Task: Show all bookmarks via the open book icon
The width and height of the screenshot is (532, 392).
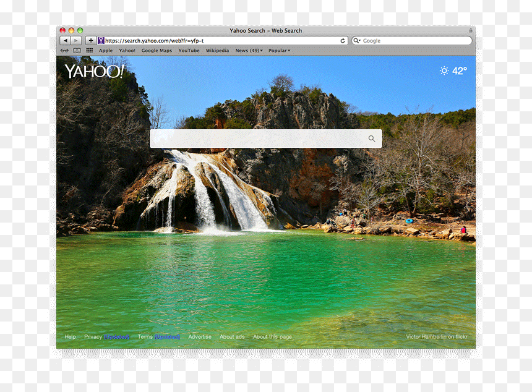Action: tap(77, 51)
